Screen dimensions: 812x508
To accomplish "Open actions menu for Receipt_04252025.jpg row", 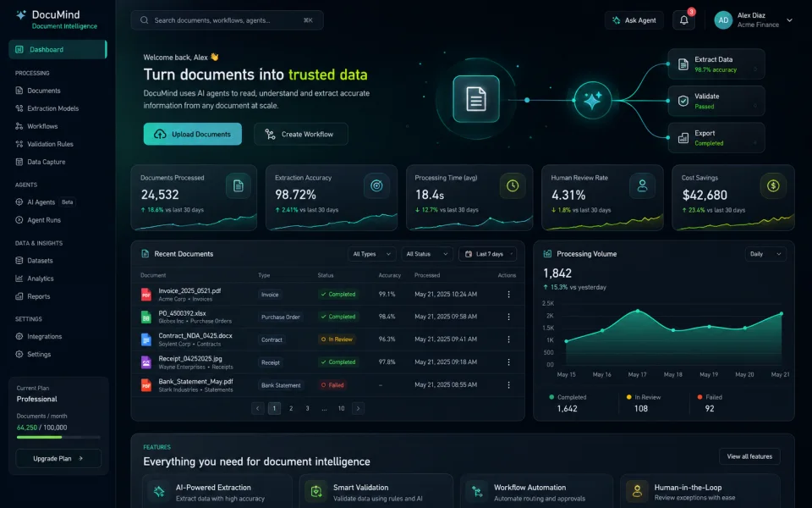I will point(508,362).
